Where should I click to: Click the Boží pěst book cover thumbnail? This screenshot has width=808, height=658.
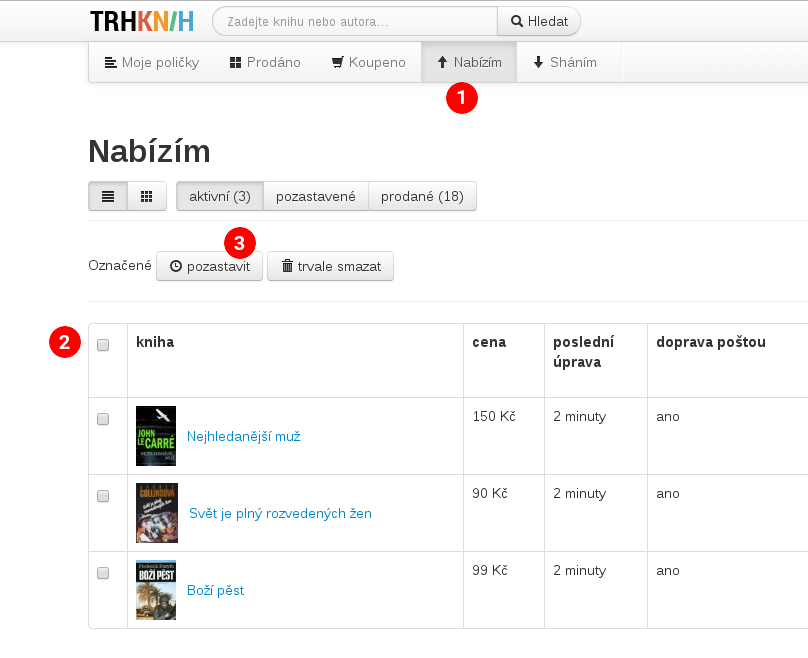156,590
